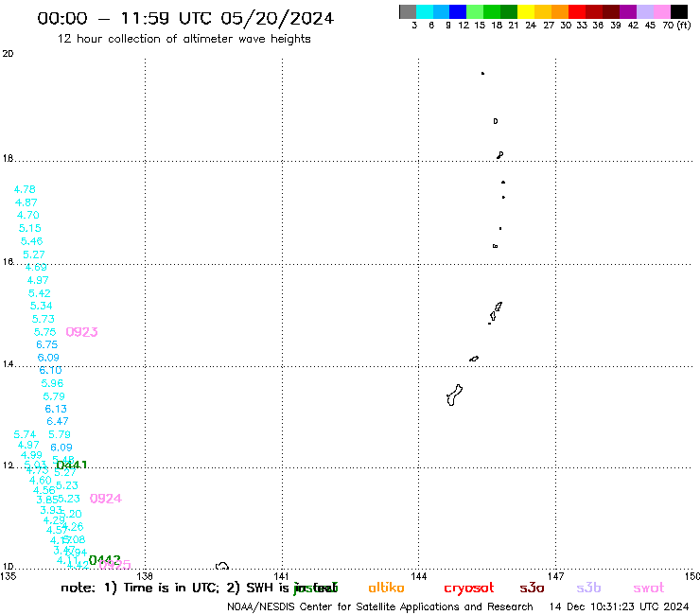Screen dimensions: 700x615
Task: Click the 'swot' satellite legend label
Action: click(649, 589)
